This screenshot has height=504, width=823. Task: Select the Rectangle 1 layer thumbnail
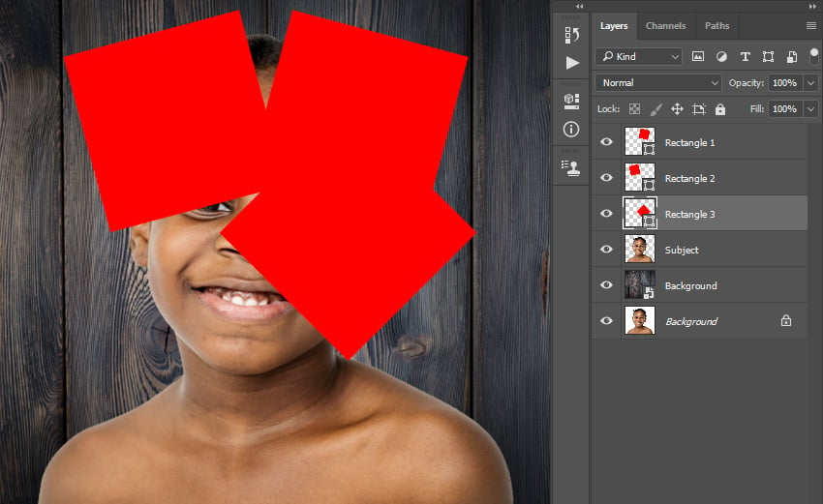tap(639, 141)
